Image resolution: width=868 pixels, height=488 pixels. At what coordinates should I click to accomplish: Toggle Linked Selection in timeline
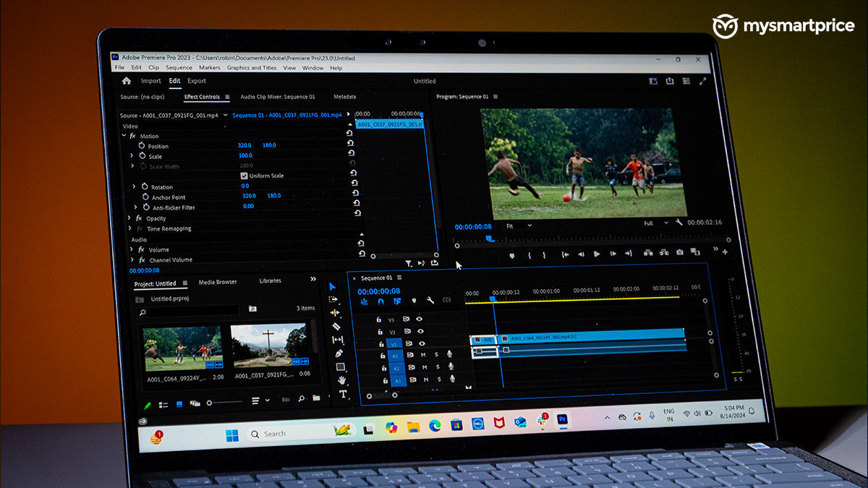397,301
